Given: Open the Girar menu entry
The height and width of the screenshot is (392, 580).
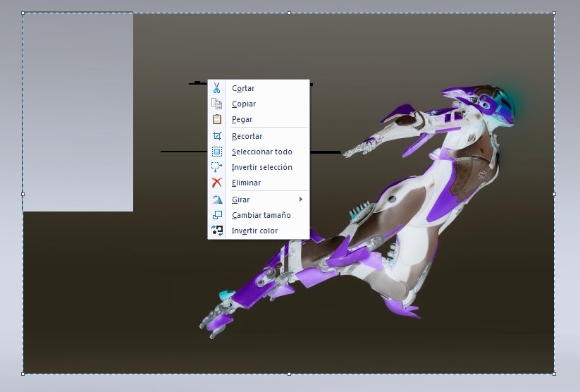Looking at the screenshot, I should (x=259, y=200).
